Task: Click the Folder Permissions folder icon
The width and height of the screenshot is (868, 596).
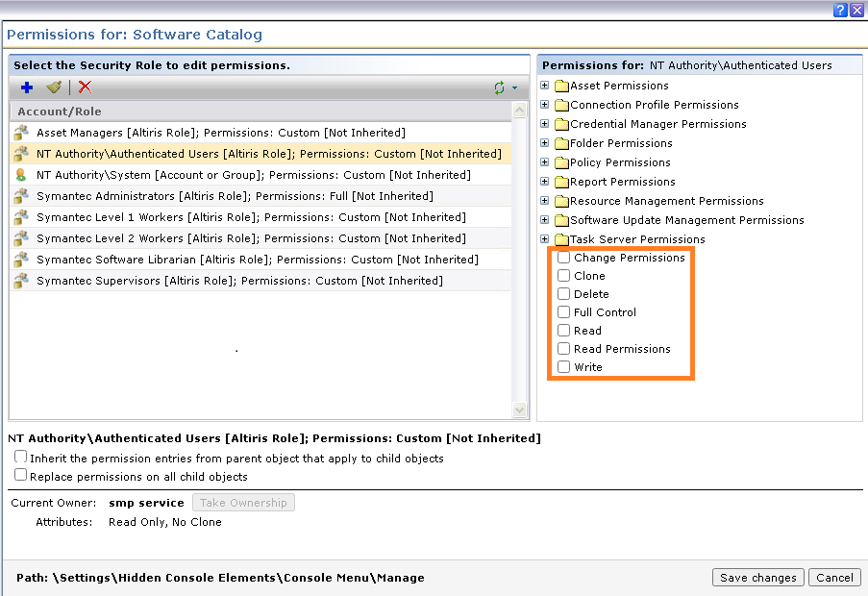Action: (x=561, y=143)
